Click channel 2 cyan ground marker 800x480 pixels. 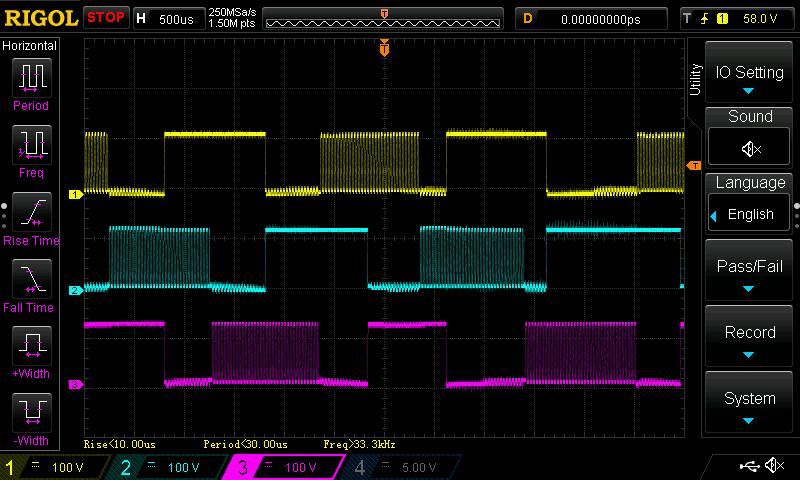pyautogui.click(x=76, y=290)
